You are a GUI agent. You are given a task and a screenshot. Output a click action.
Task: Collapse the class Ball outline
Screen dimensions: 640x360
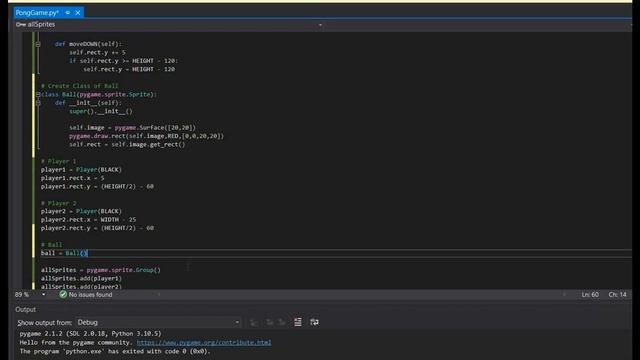(x=38, y=94)
